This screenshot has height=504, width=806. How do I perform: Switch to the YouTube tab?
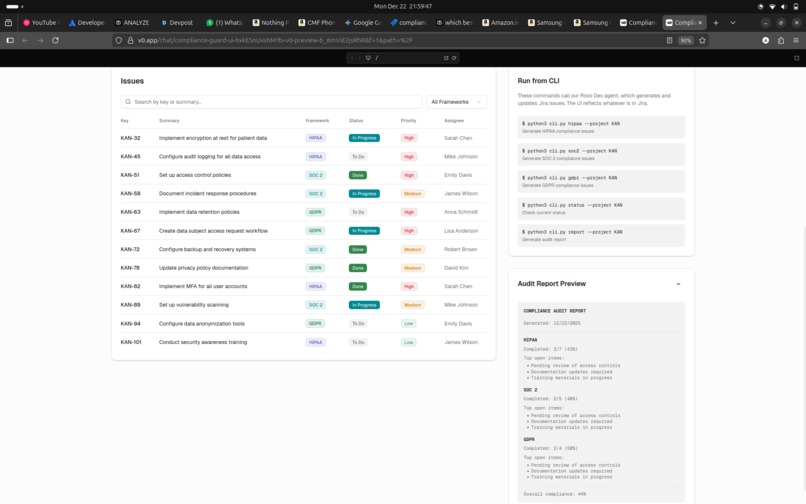pyautogui.click(x=41, y=23)
